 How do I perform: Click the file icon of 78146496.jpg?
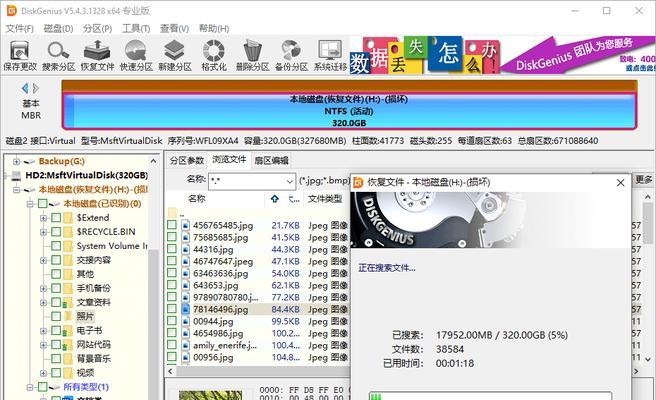(x=186, y=309)
